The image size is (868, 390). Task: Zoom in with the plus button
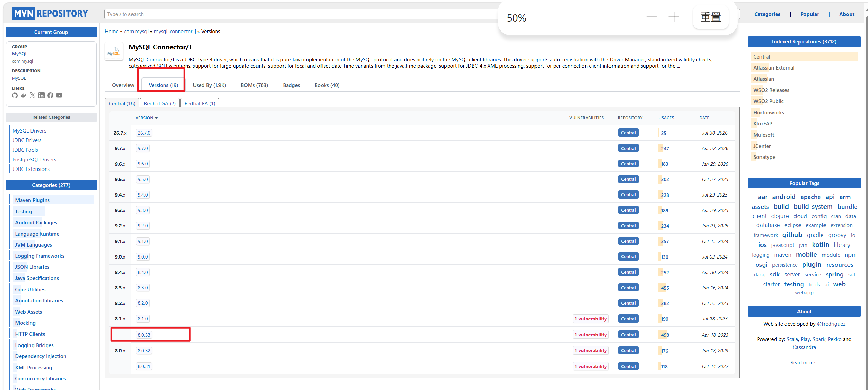point(674,17)
